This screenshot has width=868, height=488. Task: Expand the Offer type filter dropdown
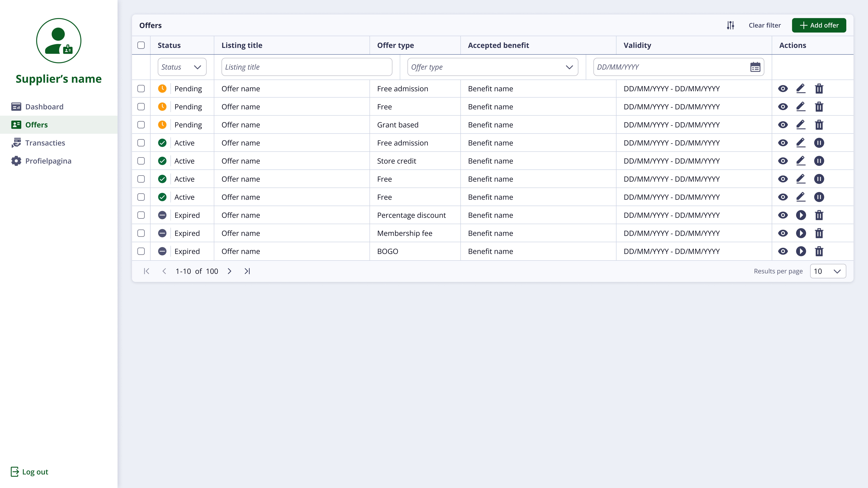[492, 67]
